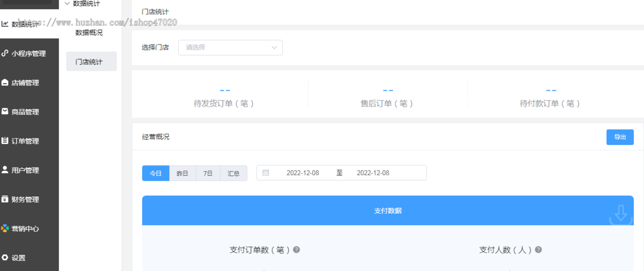
Task: Click the 财务管理 money icon
Action: click(5, 199)
